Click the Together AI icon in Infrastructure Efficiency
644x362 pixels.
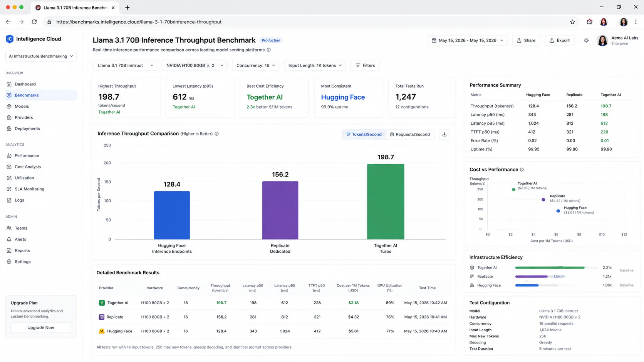(472, 268)
